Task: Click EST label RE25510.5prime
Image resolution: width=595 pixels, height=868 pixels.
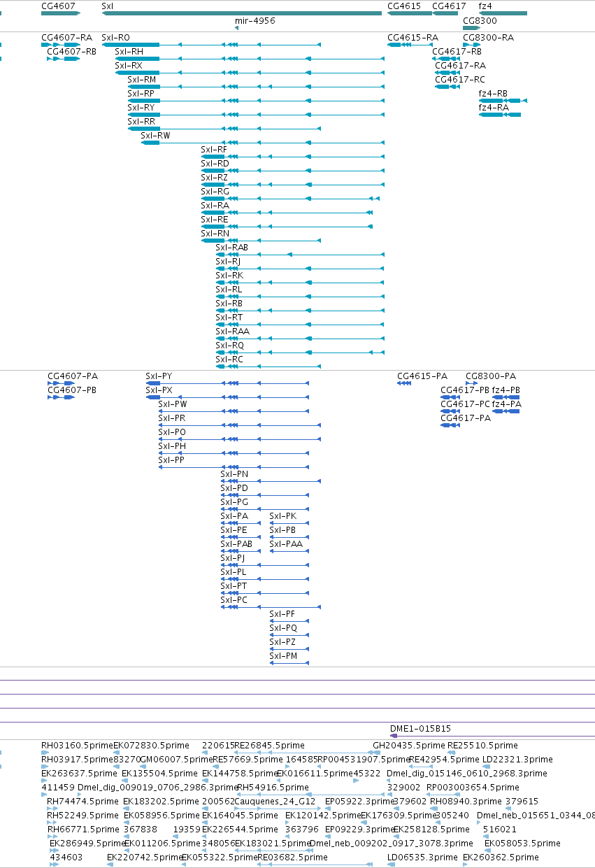Action: (482, 745)
